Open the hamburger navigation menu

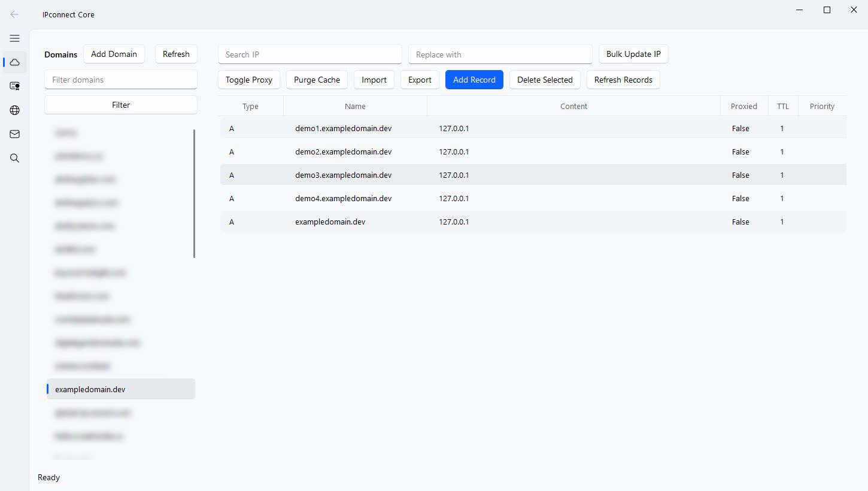[x=14, y=38]
